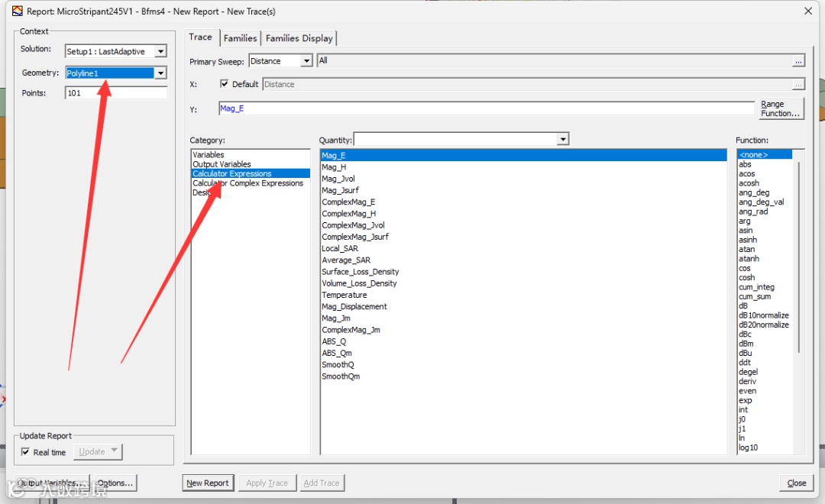Select dB20normalize function
The image size is (825, 504).
coord(763,325)
